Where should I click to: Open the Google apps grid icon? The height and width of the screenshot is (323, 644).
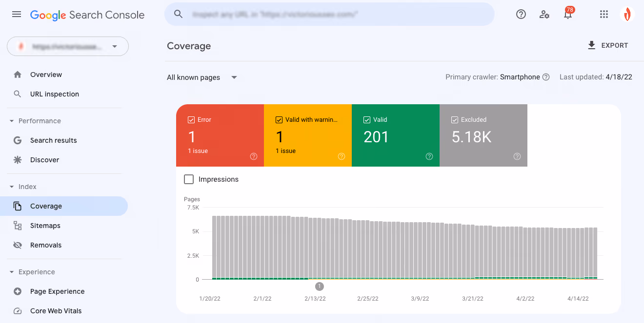[604, 14]
